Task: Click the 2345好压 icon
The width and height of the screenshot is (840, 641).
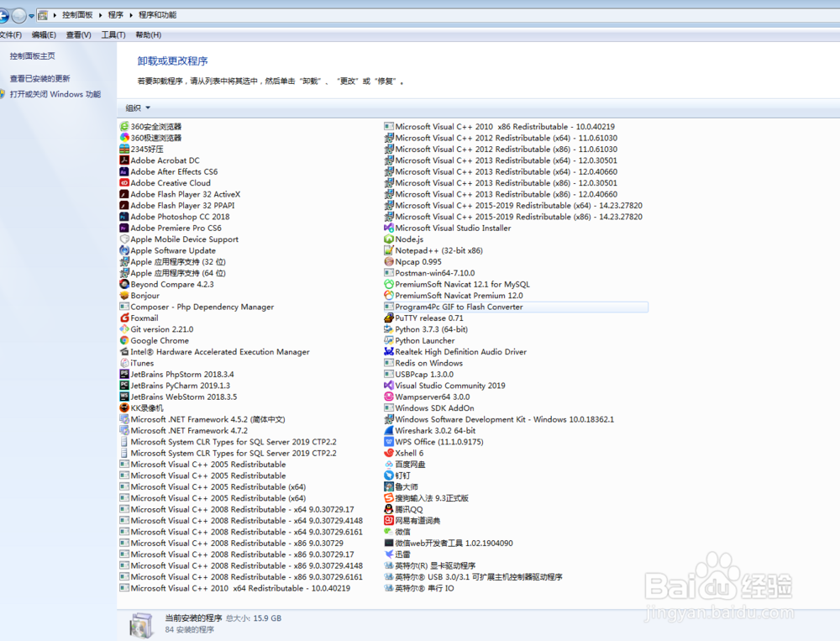Action: coord(124,149)
